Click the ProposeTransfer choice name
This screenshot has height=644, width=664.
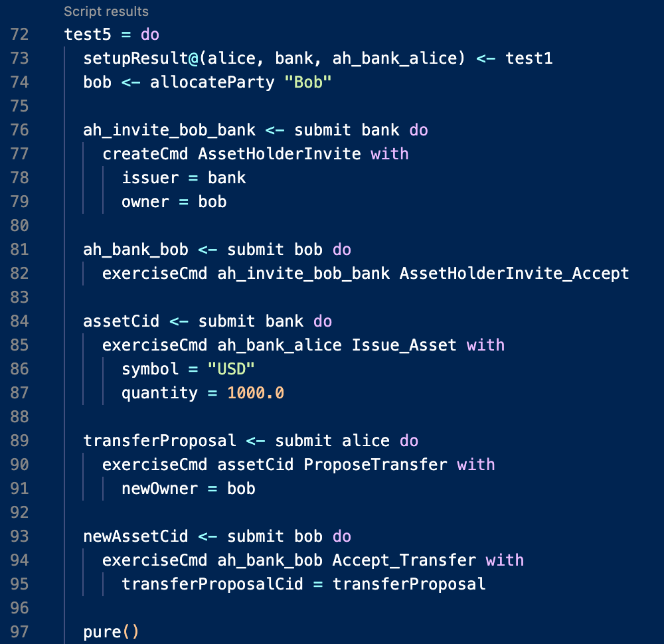(375, 465)
